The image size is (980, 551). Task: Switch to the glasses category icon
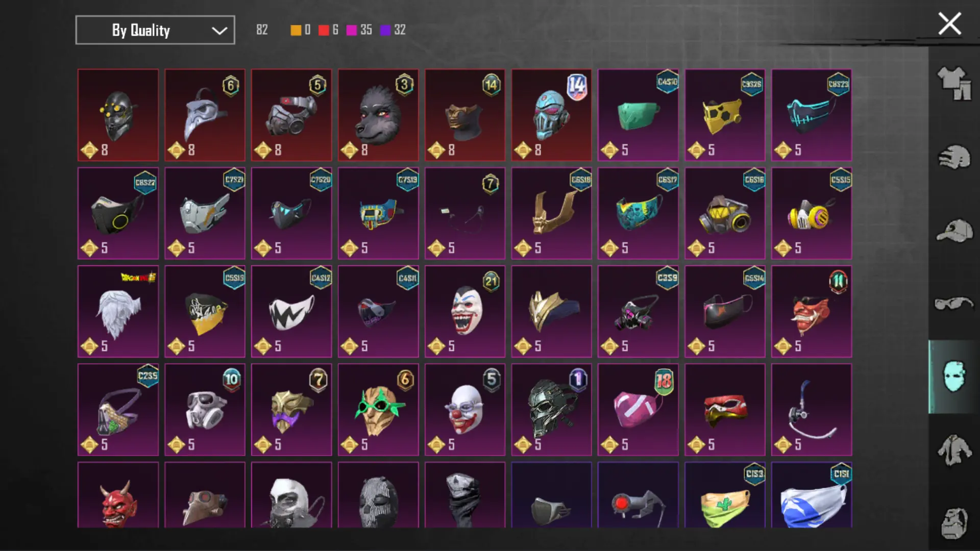pyautogui.click(x=954, y=304)
